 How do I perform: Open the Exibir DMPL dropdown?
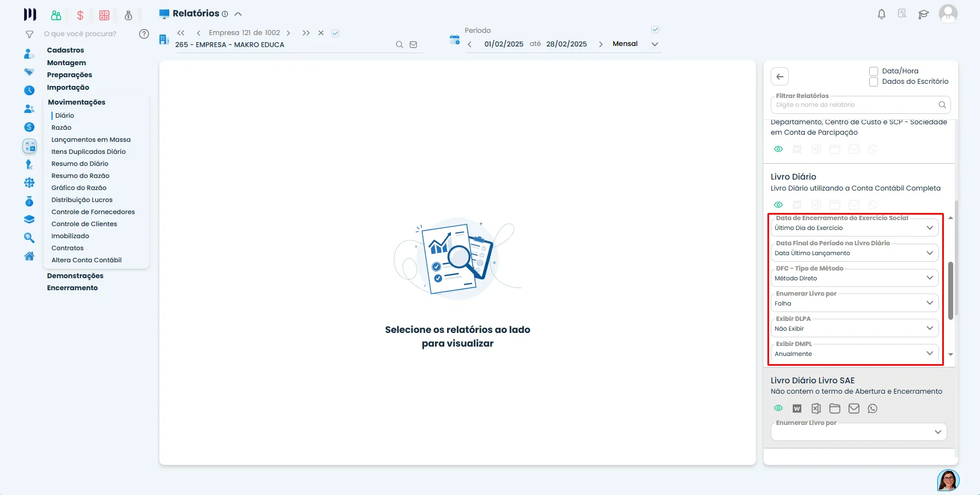pos(855,353)
